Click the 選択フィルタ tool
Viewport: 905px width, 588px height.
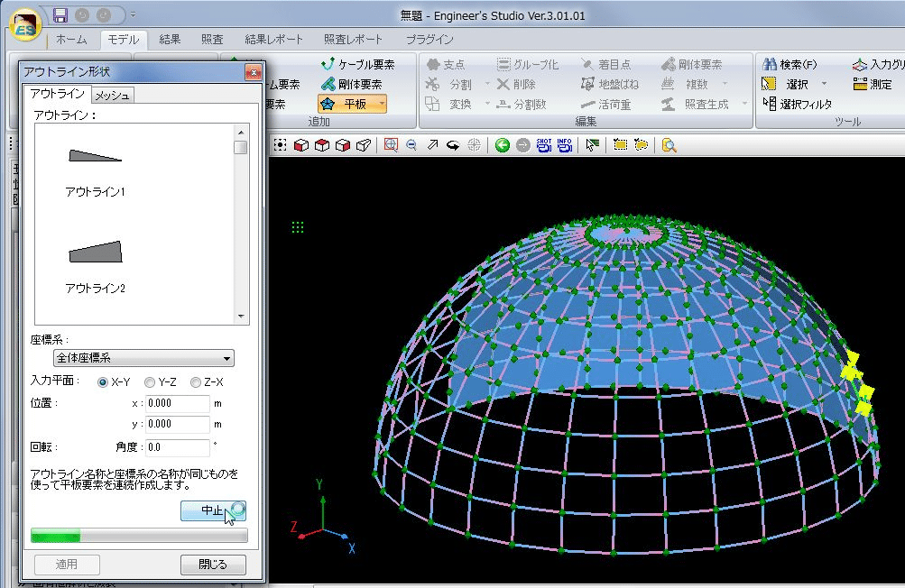797,105
